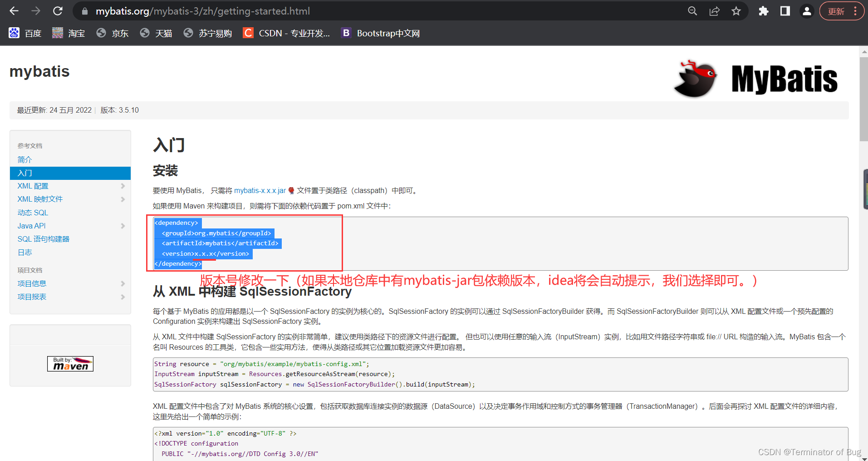Open the 京东 bookmark
This screenshot has width=868, height=461.
112,33
